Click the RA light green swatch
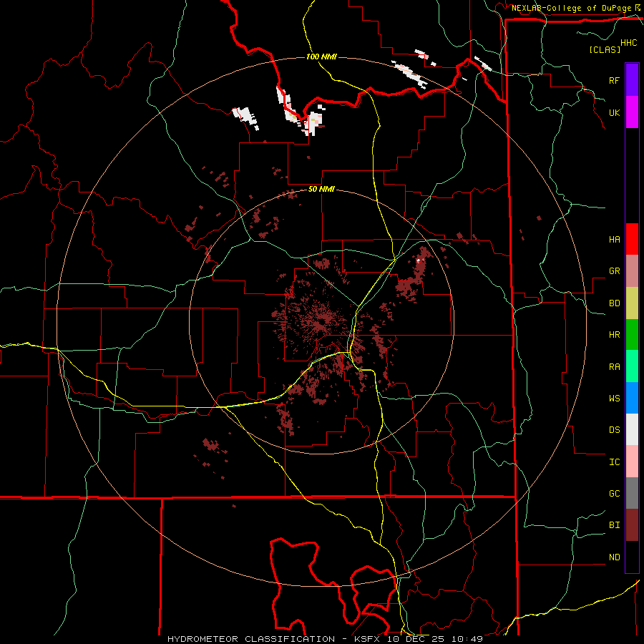 (632, 366)
